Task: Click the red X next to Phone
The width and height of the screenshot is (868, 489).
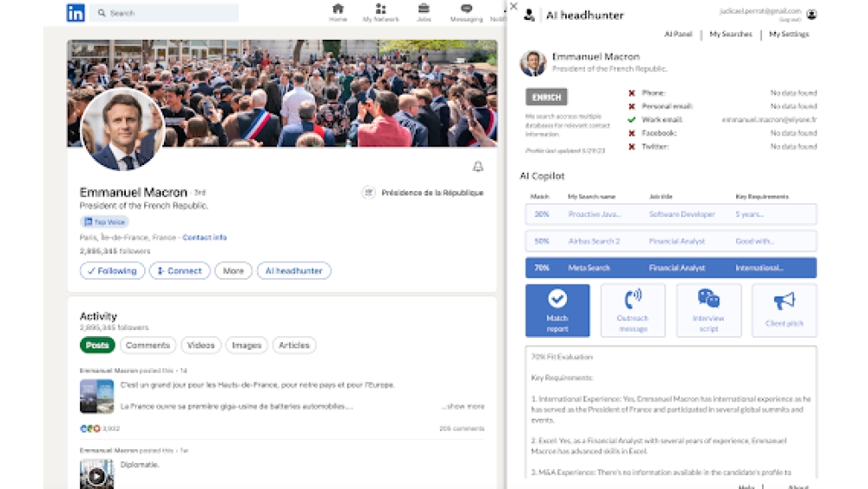Action: [632, 93]
